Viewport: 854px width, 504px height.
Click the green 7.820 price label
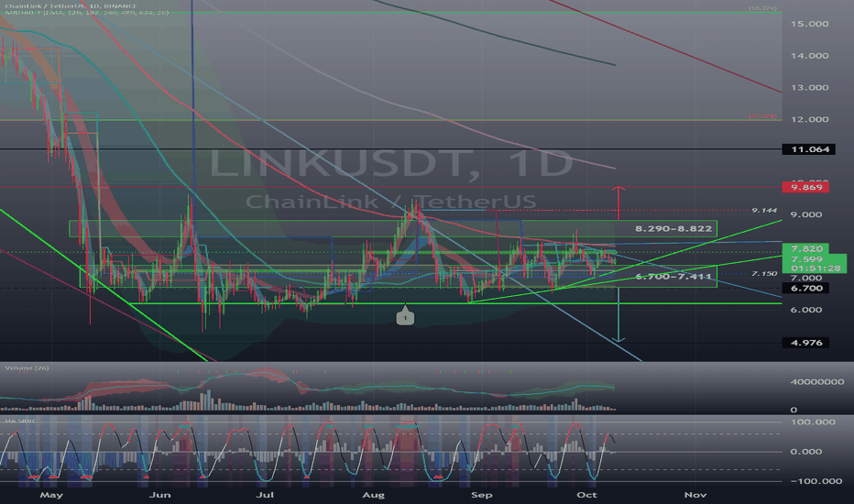805,248
